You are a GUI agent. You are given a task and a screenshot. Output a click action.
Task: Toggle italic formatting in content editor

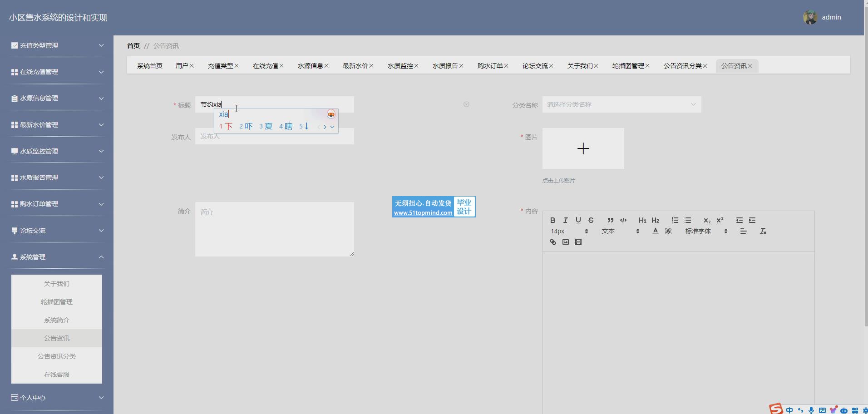click(x=565, y=220)
